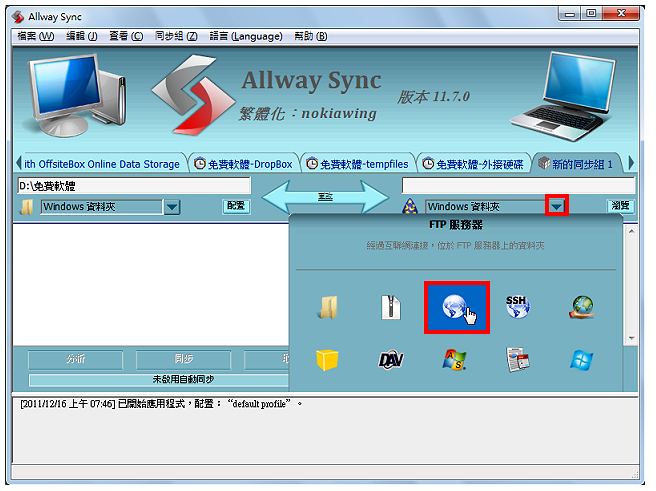Switch to OffsiteBox Online Data Storage tab

(102, 164)
